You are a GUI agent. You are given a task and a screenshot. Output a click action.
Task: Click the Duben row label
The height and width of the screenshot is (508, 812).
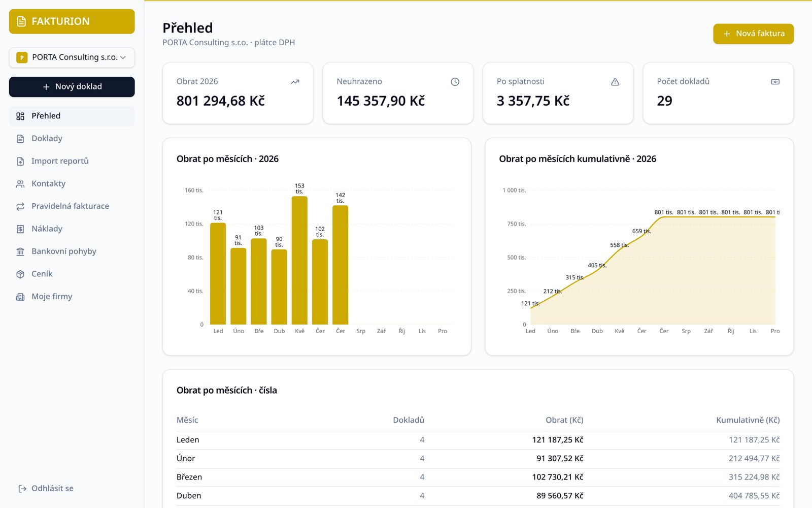[189, 496]
